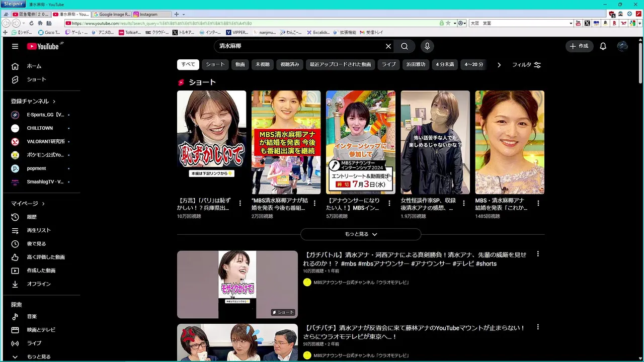Open 映画とテレビ in the sidebar

(x=41, y=330)
